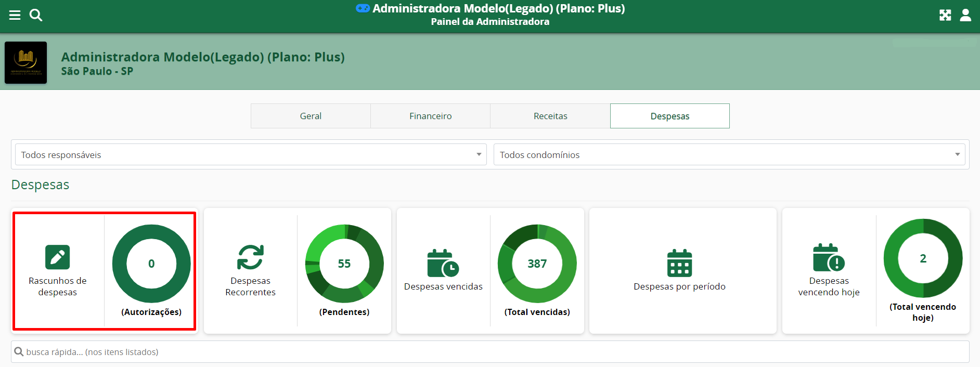Switch to the Financeiro tab

[430, 116]
